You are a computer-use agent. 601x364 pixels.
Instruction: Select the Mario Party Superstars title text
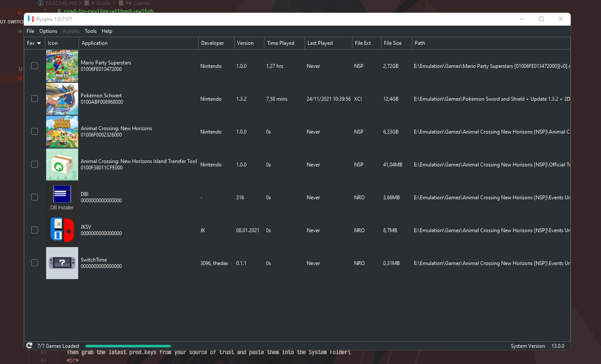click(106, 63)
